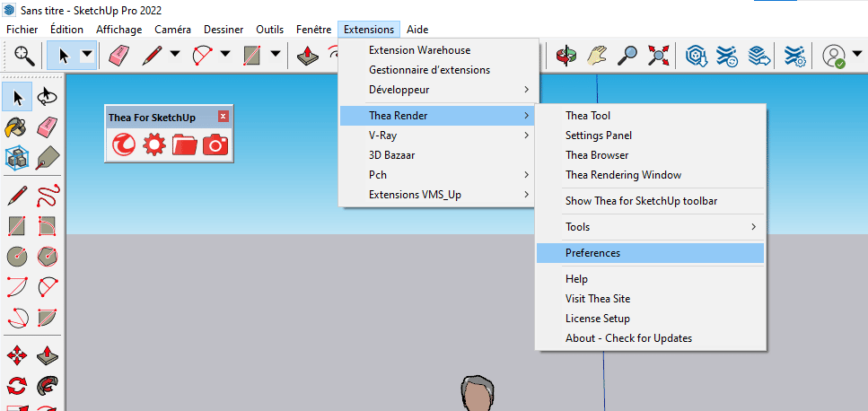Activate the Move tool with four arrows
868x411 pixels.
click(17, 354)
